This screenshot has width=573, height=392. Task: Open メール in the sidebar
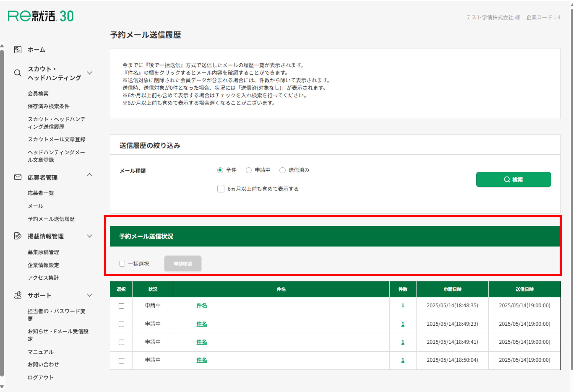(35, 206)
